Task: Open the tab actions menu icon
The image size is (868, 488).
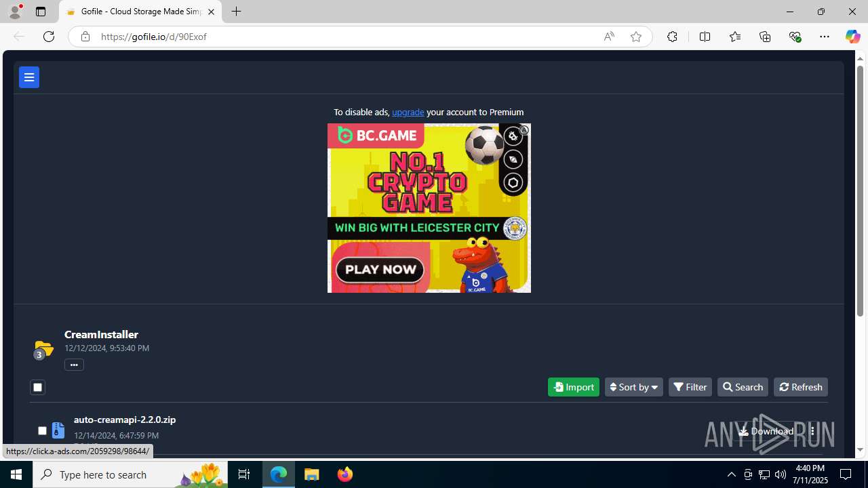Action: 41,12
